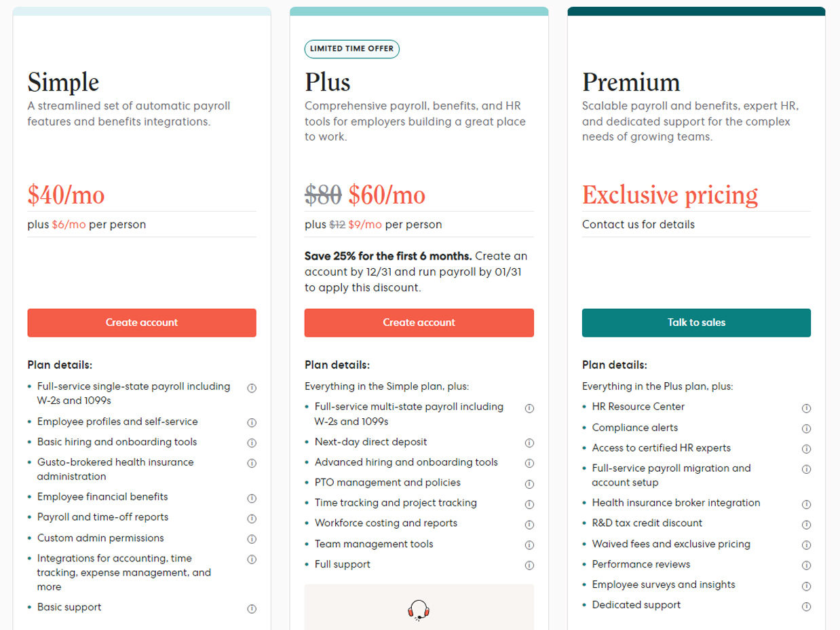Screen dimensions: 840x630
Task: Open info icon next to Custom admin permissions
Action: coord(251,539)
